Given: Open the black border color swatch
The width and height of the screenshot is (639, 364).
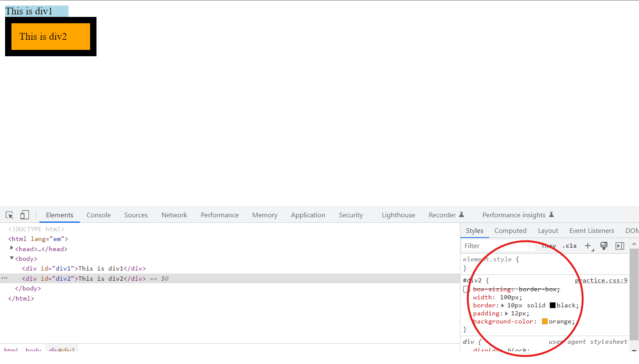Looking at the screenshot, I should tap(553, 305).
